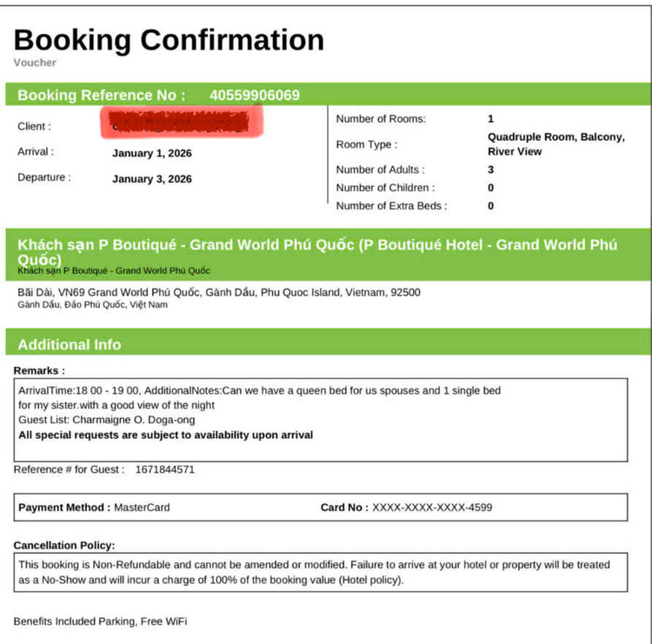Click the MasterCard payment method
This screenshot has height=644, width=652.
142,508
